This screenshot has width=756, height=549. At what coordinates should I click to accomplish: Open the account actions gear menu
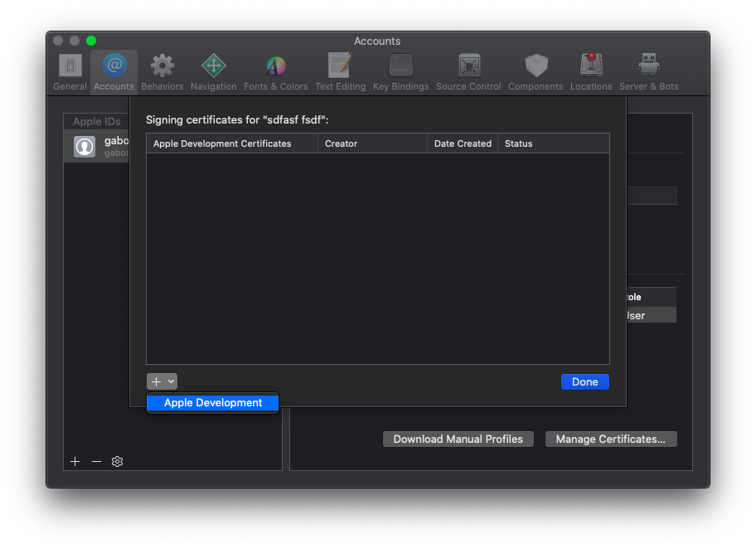coord(117,462)
